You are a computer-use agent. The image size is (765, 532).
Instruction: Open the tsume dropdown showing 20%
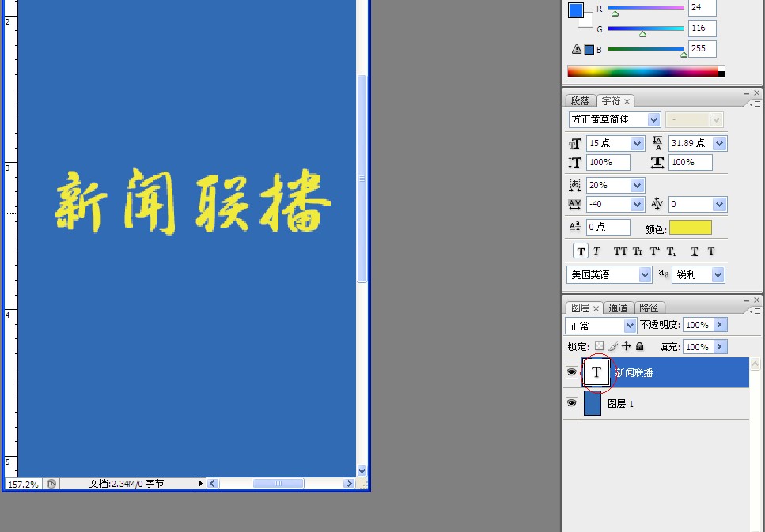pos(637,185)
